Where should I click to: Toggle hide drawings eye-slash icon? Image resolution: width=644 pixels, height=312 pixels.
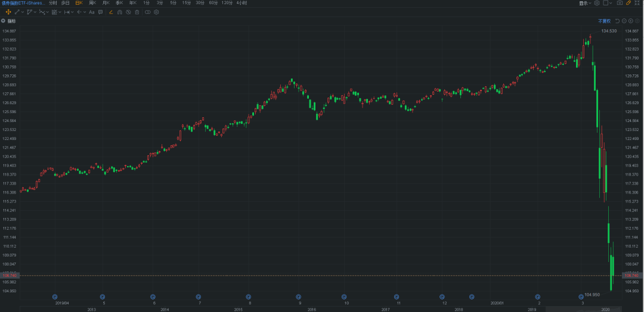(128, 12)
